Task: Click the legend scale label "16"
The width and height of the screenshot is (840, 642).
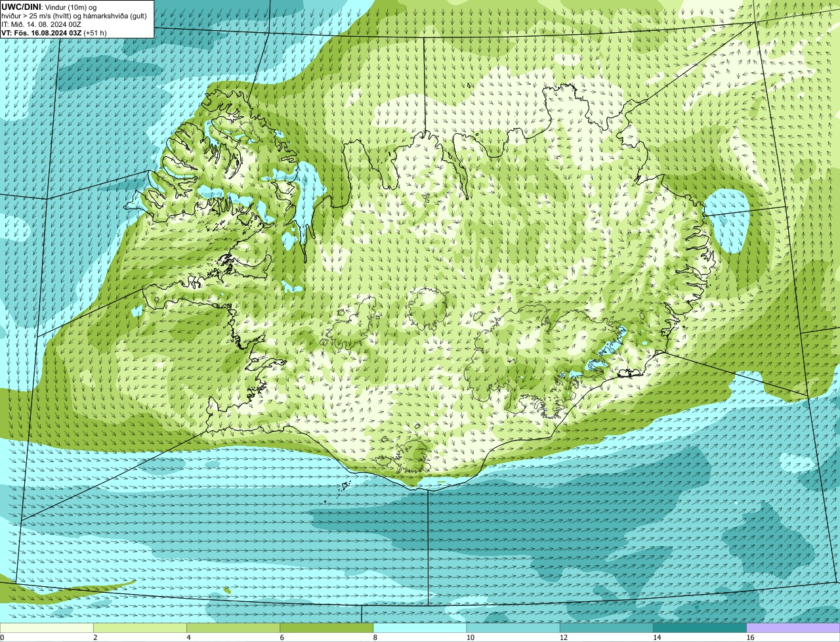Action: [x=751, y=637]
